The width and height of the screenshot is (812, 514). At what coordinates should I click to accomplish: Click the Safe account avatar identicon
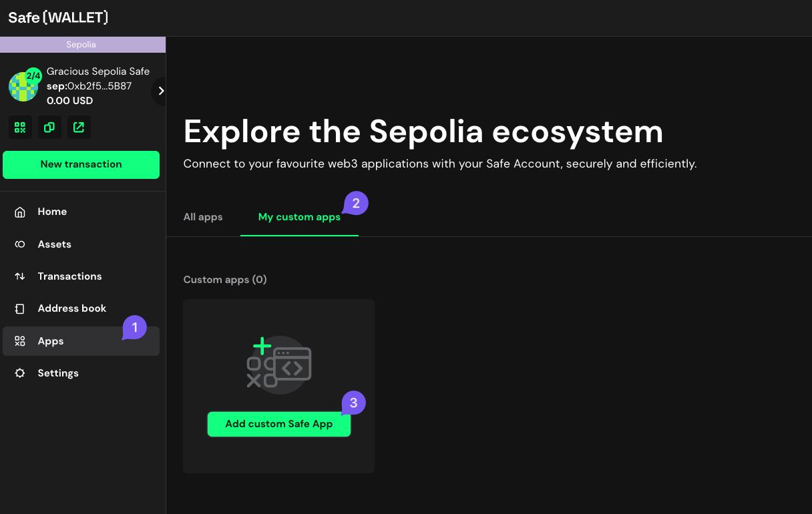click(23, 87)
